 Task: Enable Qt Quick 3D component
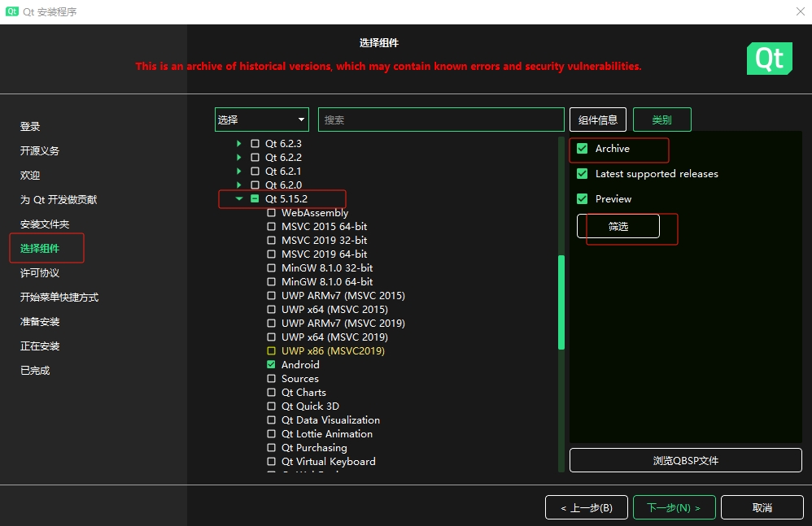pos(271,406)
